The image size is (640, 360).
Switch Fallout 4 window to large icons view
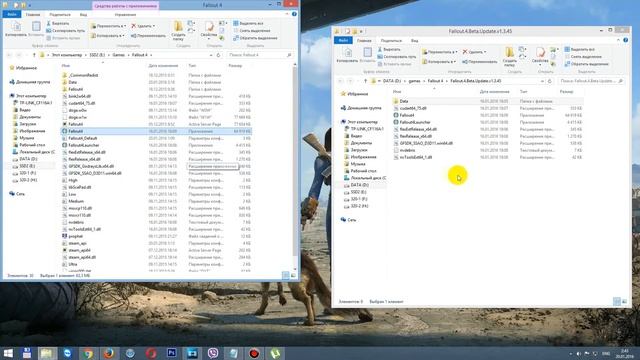click(293, 276)
